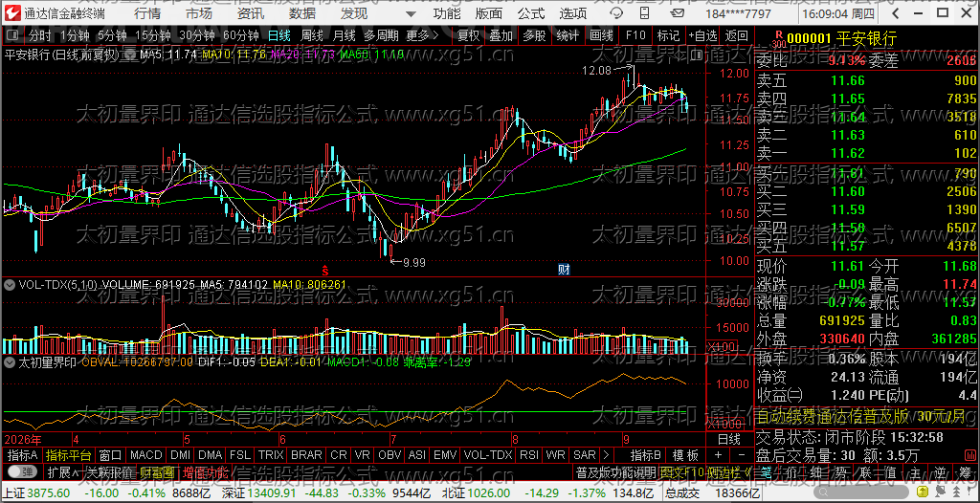Apply the OBV indicator

tap(390, 455)
